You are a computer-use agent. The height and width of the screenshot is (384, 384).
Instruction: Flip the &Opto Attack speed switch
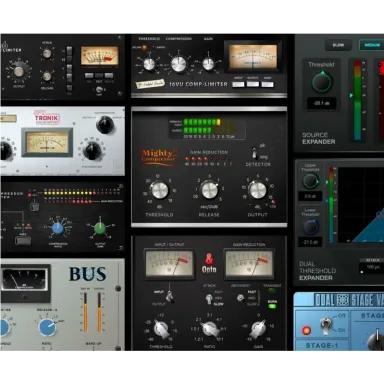[x=209, y=299]
